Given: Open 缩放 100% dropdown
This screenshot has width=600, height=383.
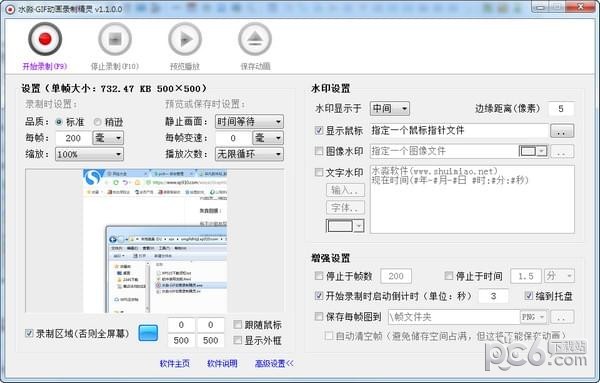Looking at the screenshot, I should click(89, 154).
